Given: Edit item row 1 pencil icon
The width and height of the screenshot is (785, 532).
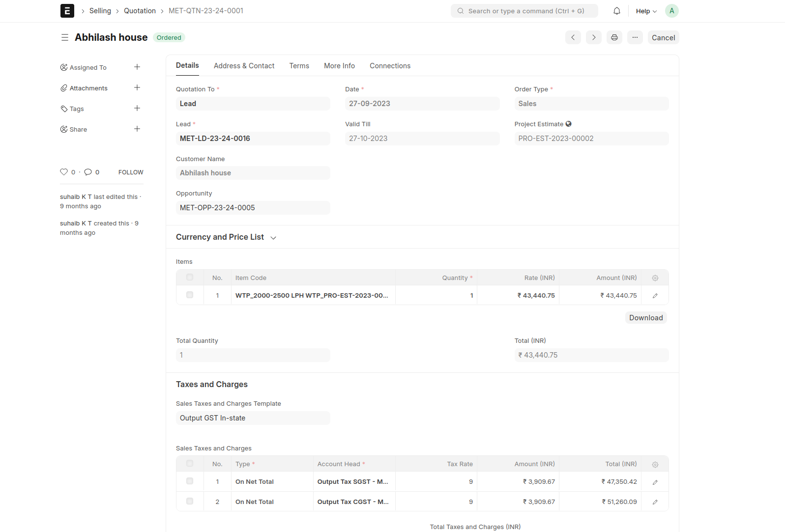Looking at the screenshot, I should click(655, 296).
